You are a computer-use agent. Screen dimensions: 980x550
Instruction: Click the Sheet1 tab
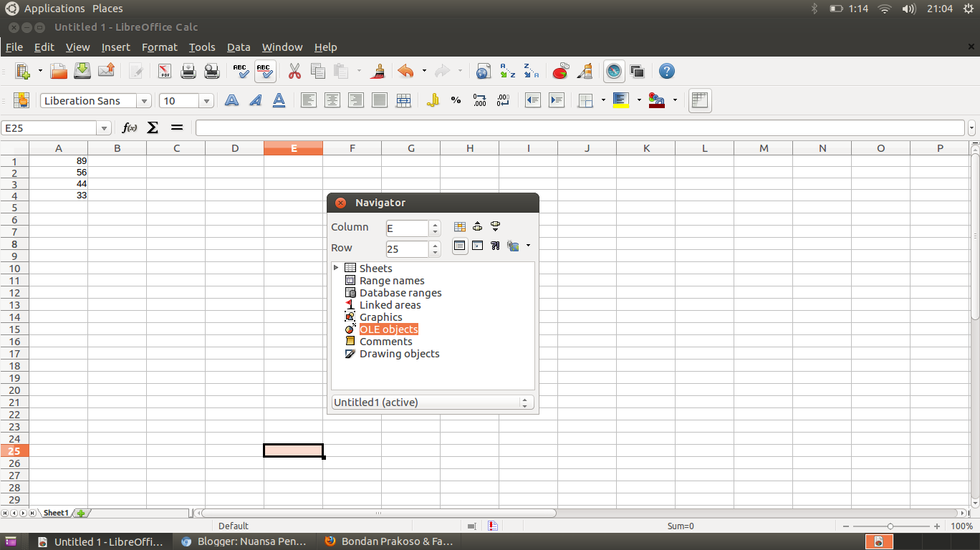[56, 513]
